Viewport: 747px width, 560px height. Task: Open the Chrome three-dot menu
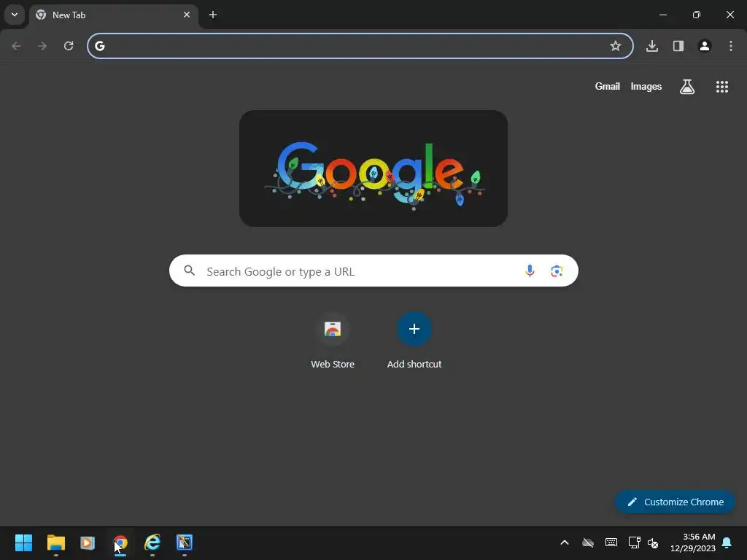coord(731,46)
